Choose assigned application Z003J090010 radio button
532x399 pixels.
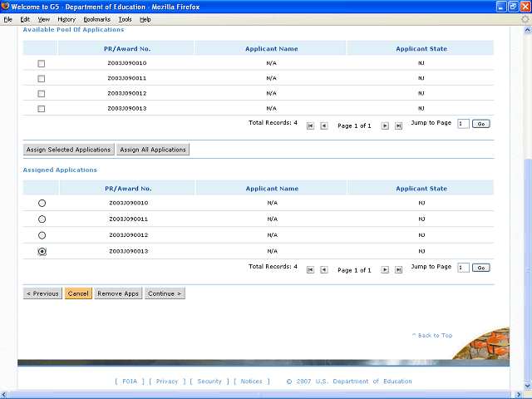[42, 204]
